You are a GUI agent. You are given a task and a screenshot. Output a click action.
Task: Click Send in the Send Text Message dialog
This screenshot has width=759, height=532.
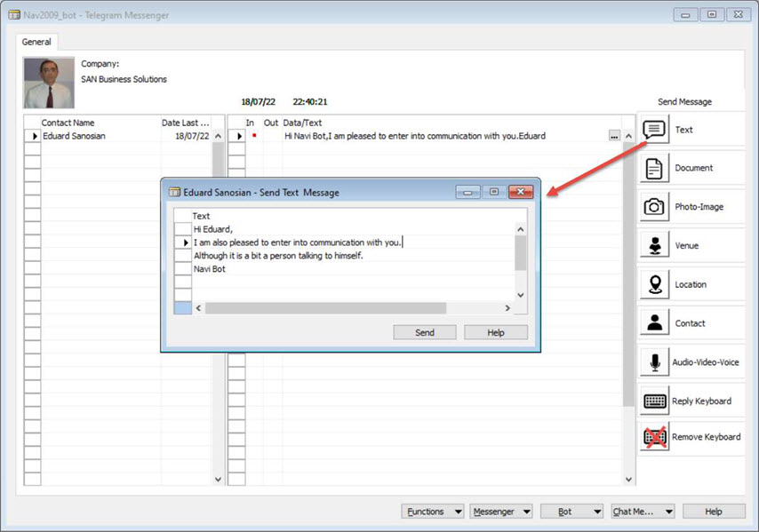[x=425, y=332]
